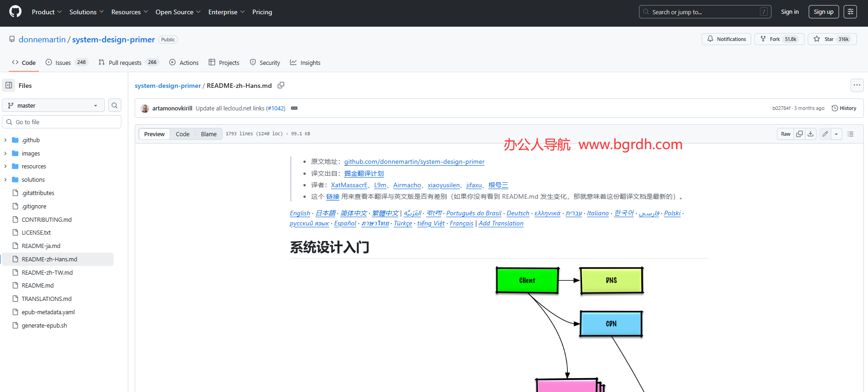The width and height of the screenshot is (868, 392).
Task: Switch to Blame view
Action: [x=209, y=134]
